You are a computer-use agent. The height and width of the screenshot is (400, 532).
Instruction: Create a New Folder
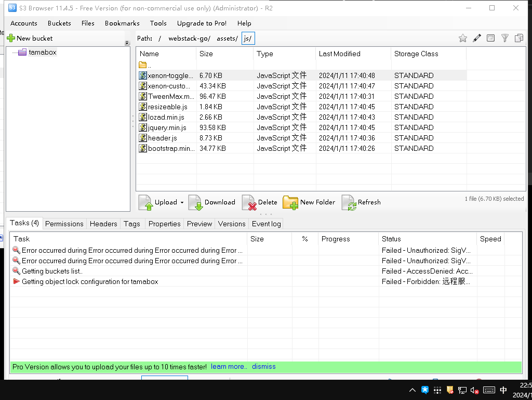[309, 202]
